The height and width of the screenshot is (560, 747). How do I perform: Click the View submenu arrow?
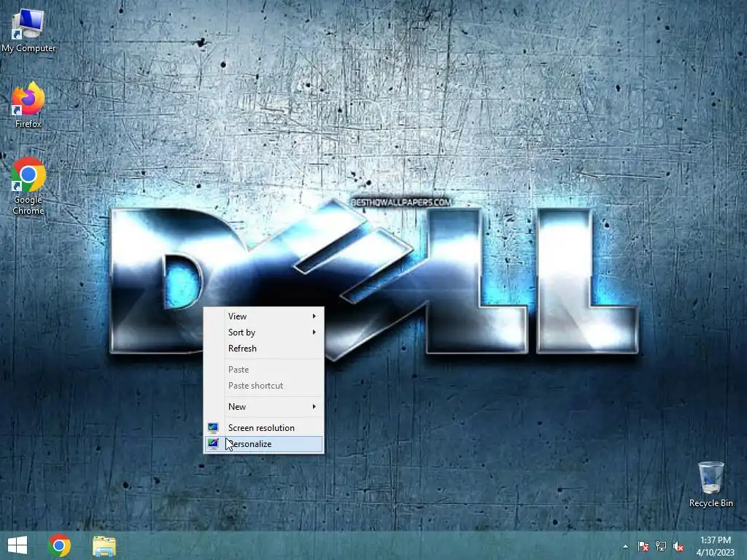click(314, 316)
